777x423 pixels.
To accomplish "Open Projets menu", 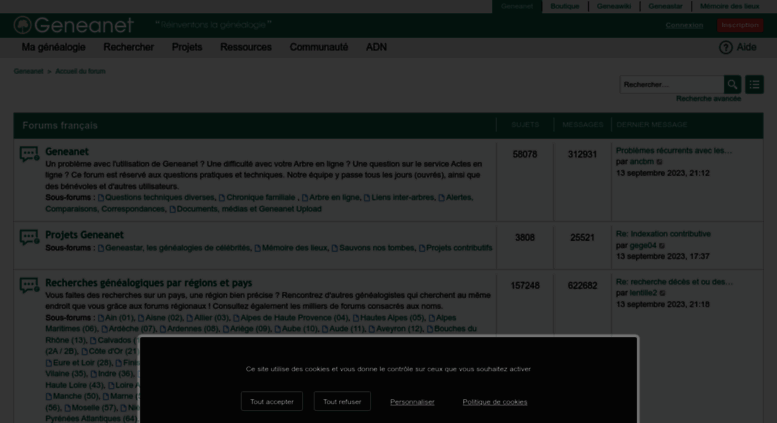I will (x=187, y=47).
